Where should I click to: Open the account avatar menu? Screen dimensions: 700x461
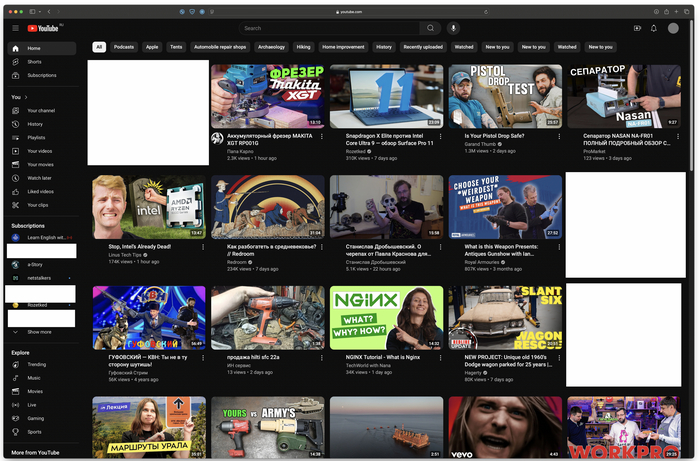tap(674, 28)
